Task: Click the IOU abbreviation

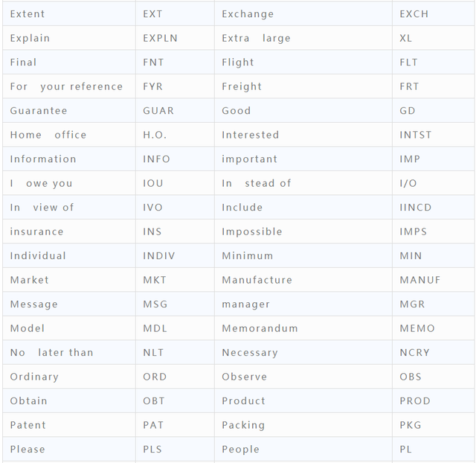Action: (153, 183)
